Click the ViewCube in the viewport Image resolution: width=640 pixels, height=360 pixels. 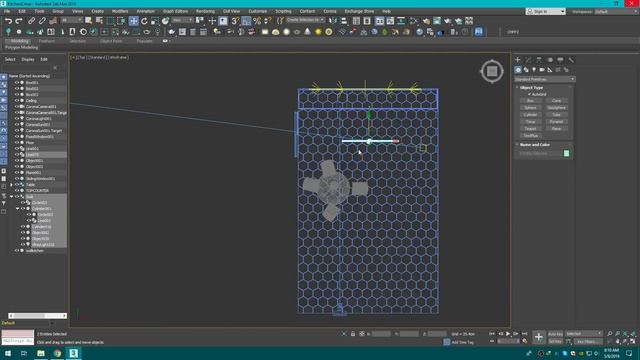pyautogui.click(x=492, y=71)
